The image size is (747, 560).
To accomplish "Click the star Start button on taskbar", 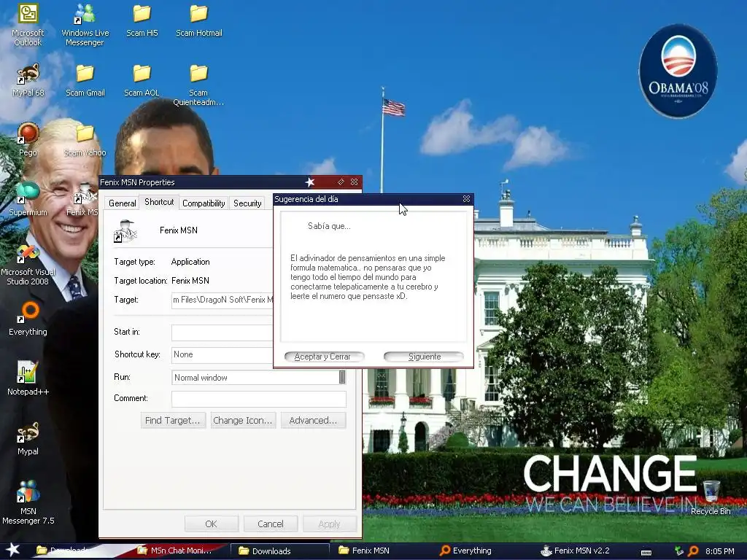I will 12,550.
